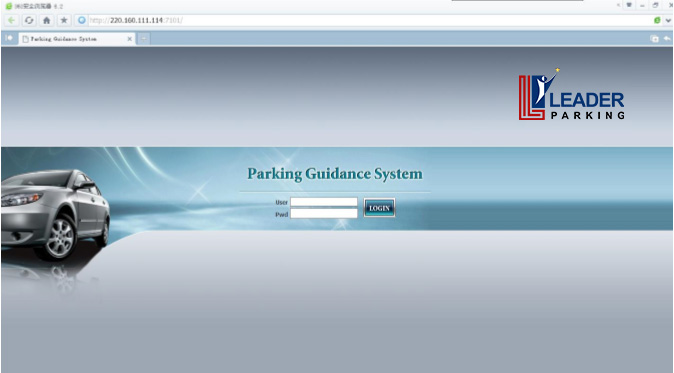Viewport: 674px width, 373px height.
Task: Close the Parking Guidance System tab
Action: click(x=129, y=39)
